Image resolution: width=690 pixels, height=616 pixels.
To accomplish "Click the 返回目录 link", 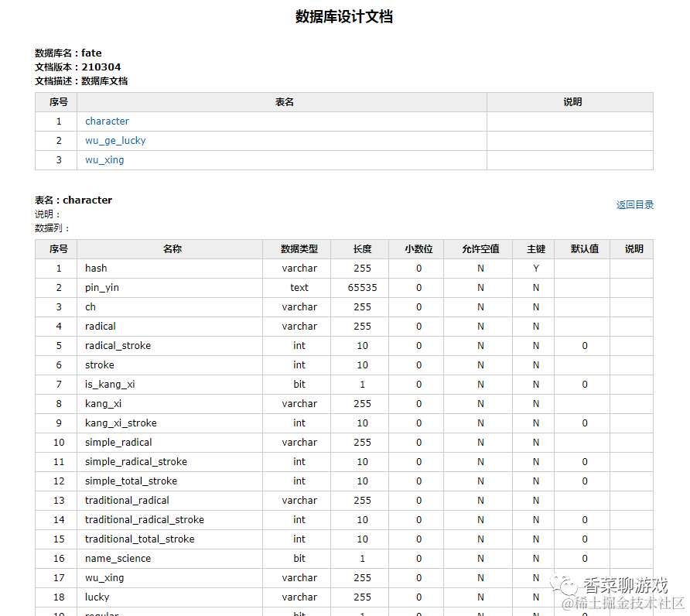I will point(634,205).
